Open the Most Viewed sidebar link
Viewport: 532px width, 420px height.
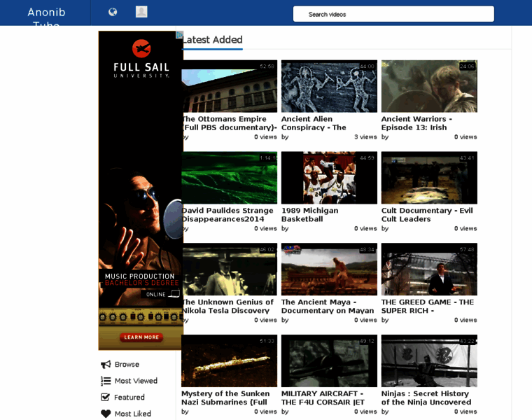click(x=136, y=381)
